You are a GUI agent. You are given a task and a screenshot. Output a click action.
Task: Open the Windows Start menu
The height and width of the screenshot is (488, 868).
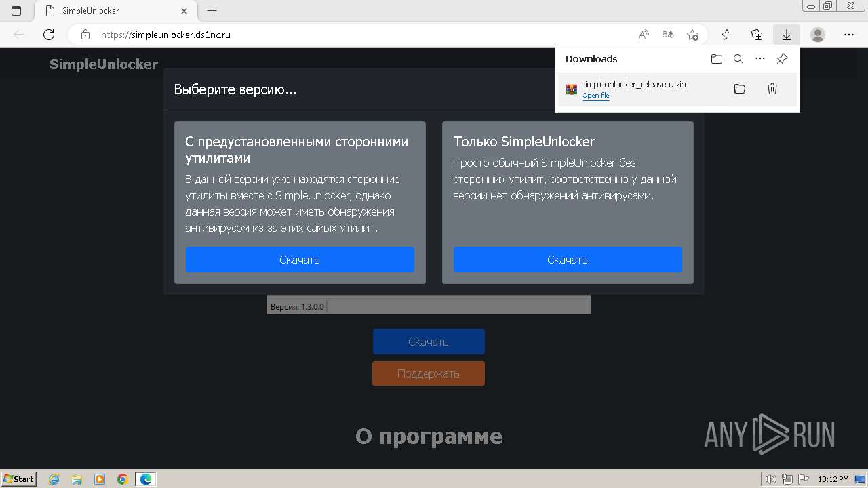tap(18, 479)
